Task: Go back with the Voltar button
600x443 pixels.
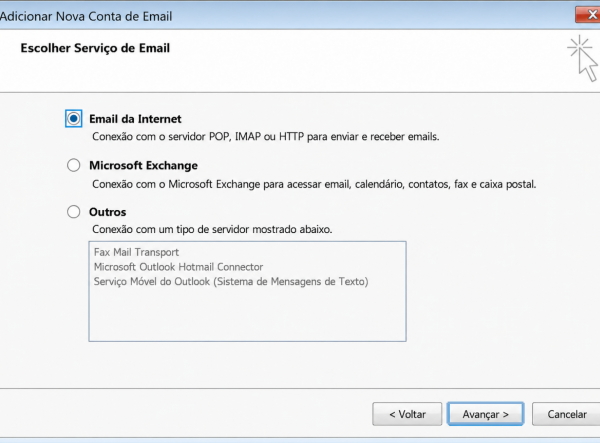Action: tap(407, 414)
